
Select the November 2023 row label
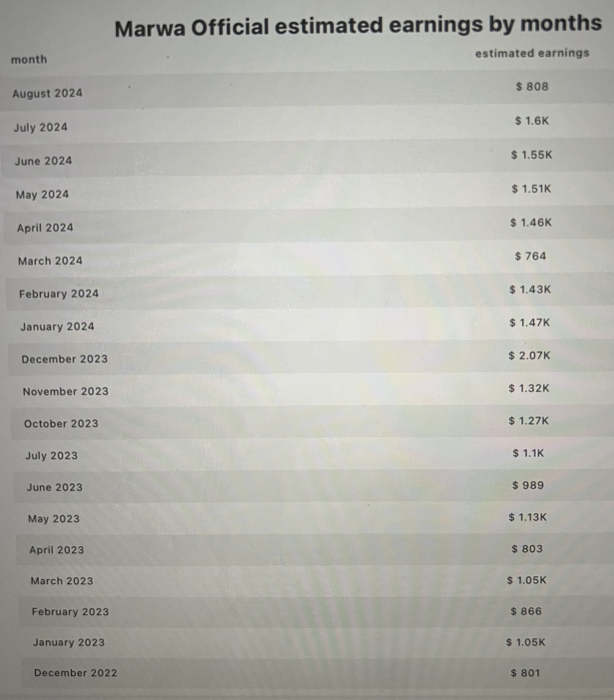point(66,392)
